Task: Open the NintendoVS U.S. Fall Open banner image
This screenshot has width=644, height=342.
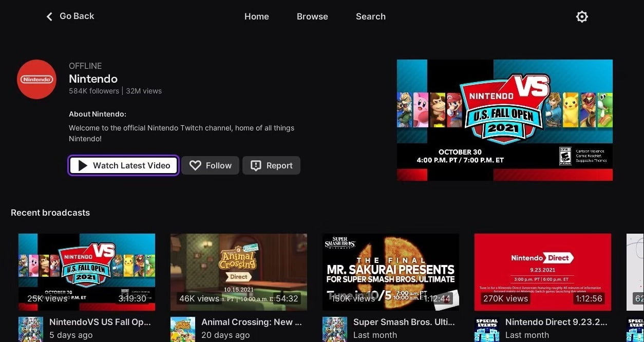Action: [505, 120]
